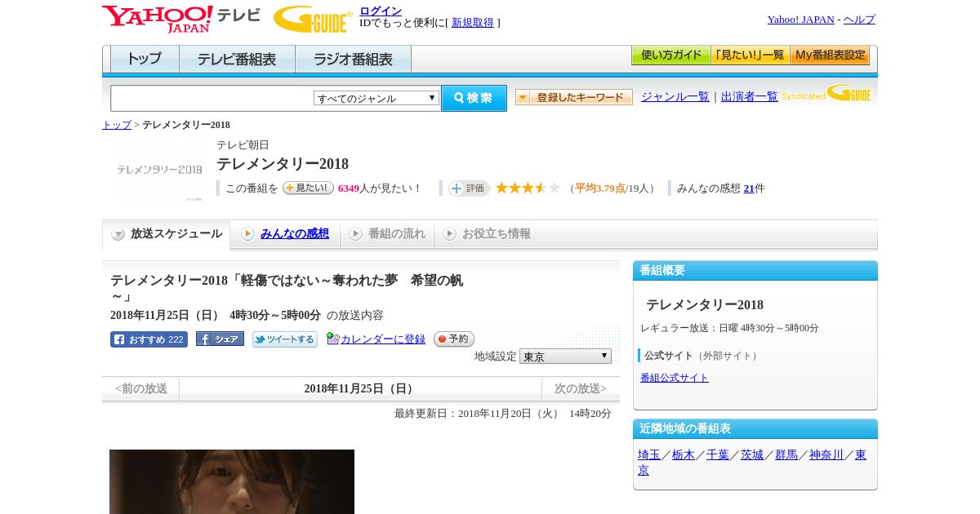Viewport: 980px width, 514px height.
Task: Open the ログイン link
Action: 381,11
